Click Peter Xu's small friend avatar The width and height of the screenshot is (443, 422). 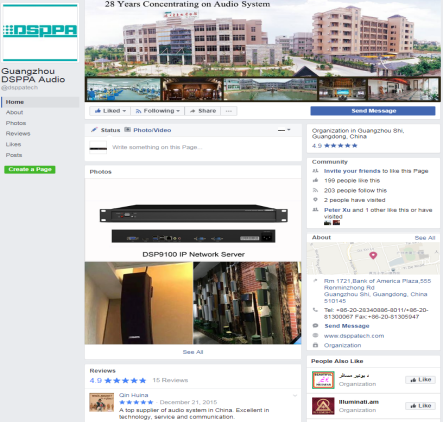tap(327, 223)
